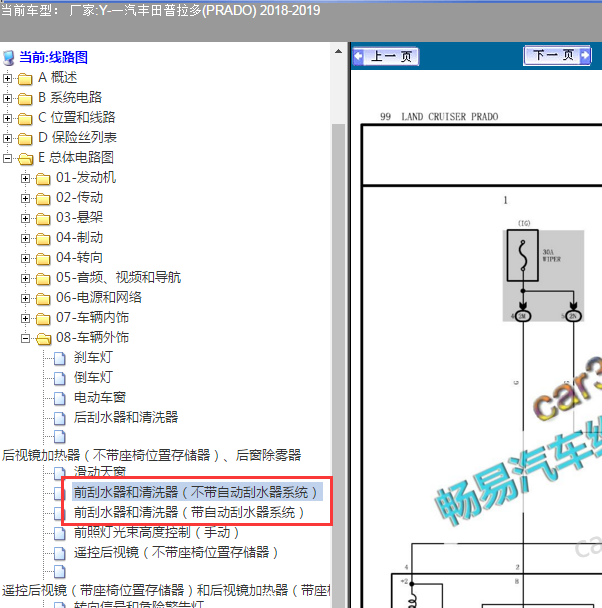Select the 01-发动机 folder label
The image size is (602, 608).
pyautogui.click(x=86, y=178)
